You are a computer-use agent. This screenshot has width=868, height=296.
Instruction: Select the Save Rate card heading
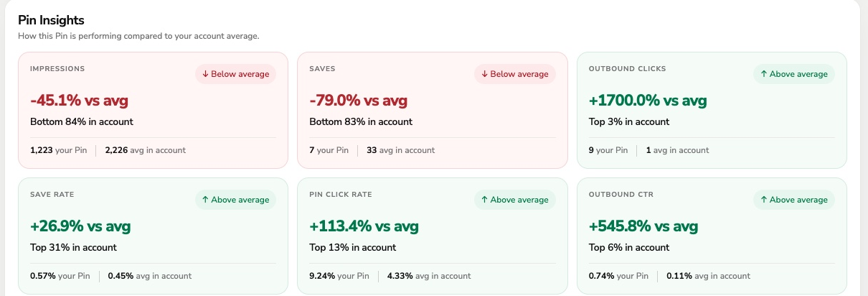point(52,195)
